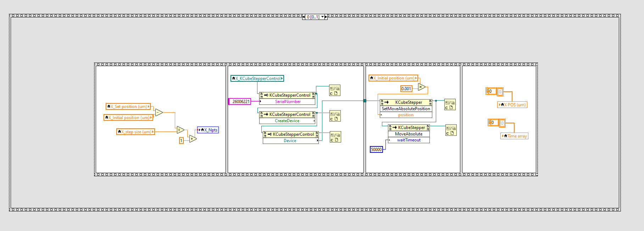
Task: Select the Multiply function node
Action: 421,87
